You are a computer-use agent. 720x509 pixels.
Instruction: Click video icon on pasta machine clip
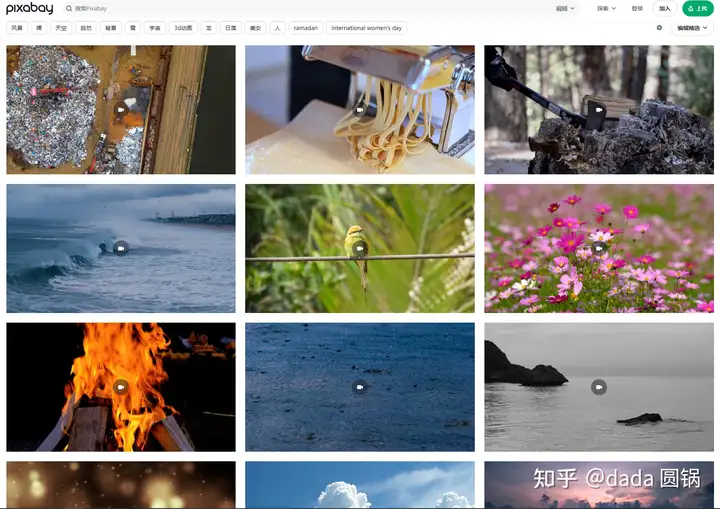point(360,109)
